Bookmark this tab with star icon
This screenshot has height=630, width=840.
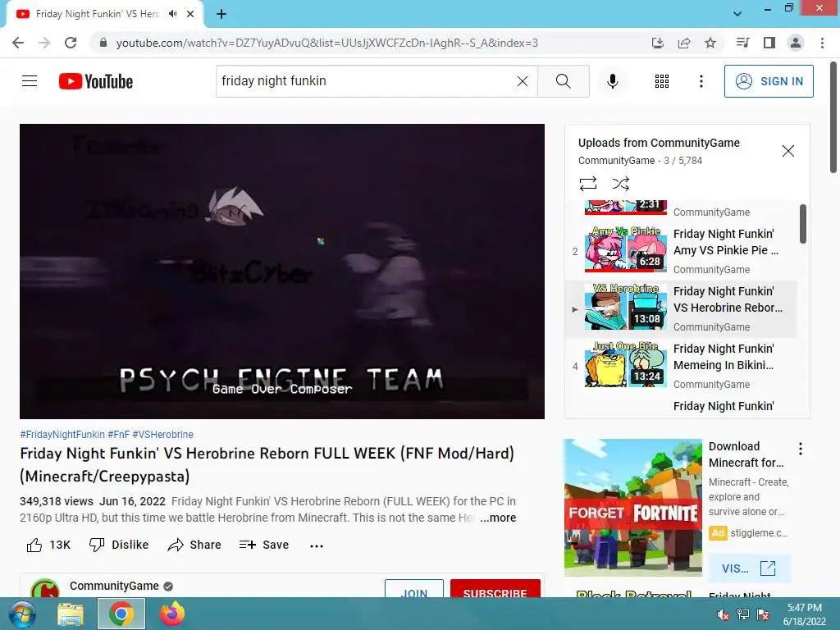click(x=710, y=43)
